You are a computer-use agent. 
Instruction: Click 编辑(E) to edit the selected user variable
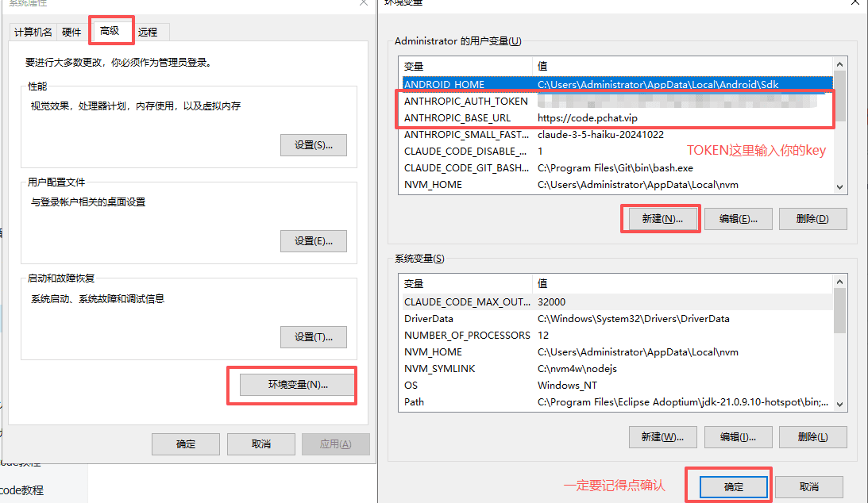pos(737,218)
